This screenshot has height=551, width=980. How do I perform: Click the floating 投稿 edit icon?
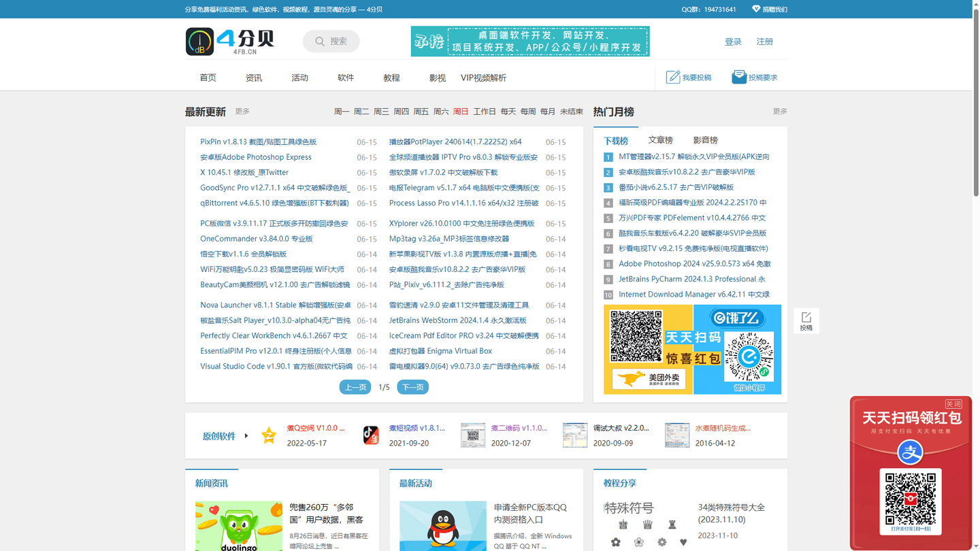click(x=806, y=318)
